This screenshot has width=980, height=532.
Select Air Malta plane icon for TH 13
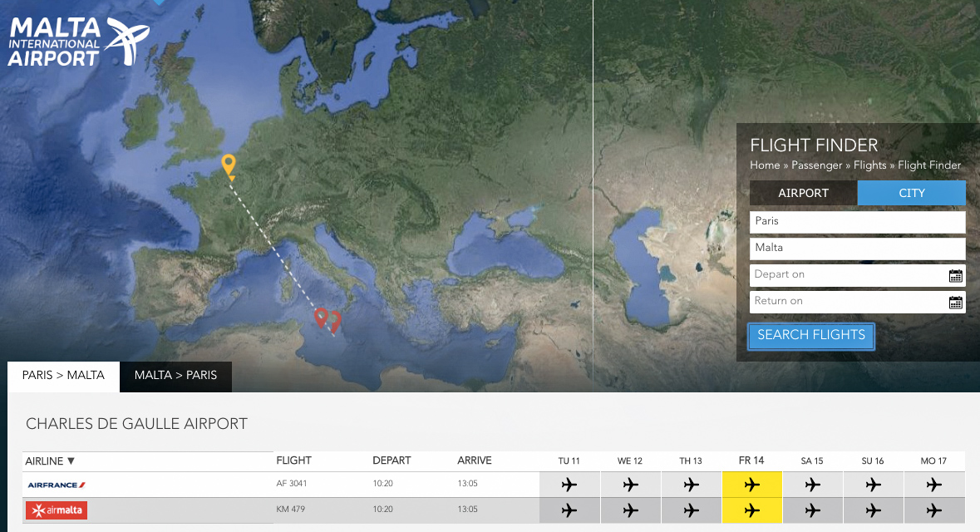click(x=692, y=510)
